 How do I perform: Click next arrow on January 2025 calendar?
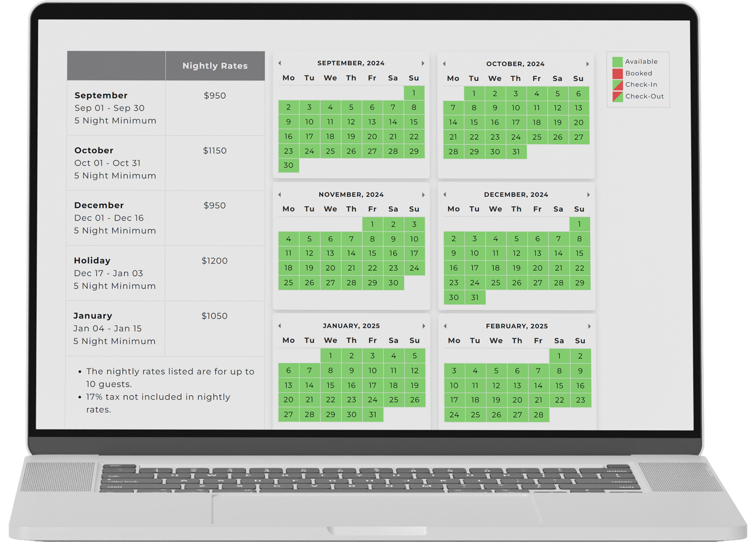click(424, 326)
